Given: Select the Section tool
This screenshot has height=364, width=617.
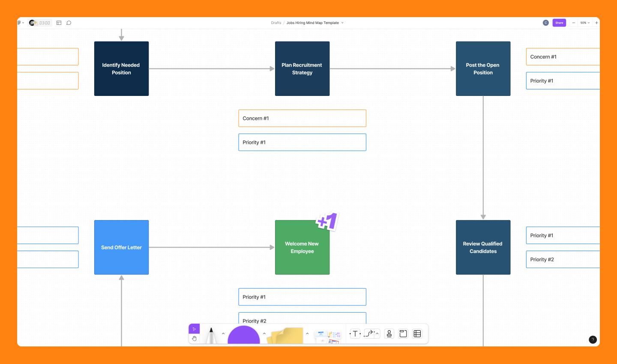Looking at the screenshot, I should tap(403, 334).
